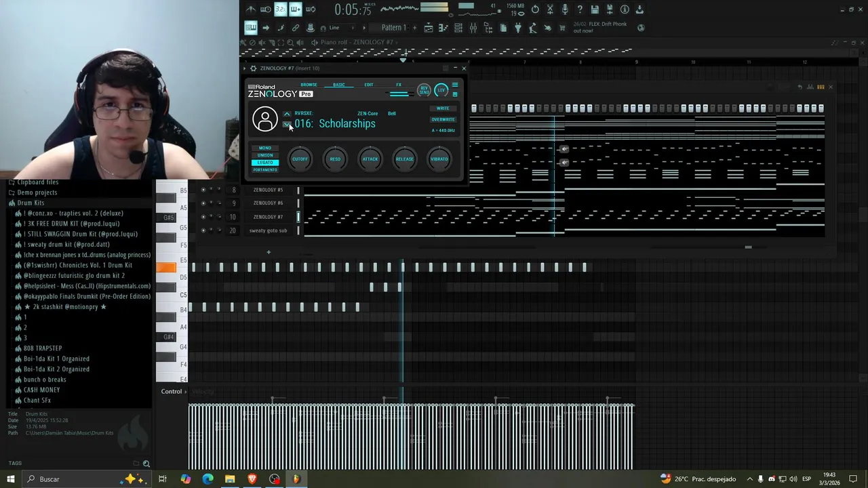
Task: Expand the Drum Kits folder
Action: pos(31,203)
